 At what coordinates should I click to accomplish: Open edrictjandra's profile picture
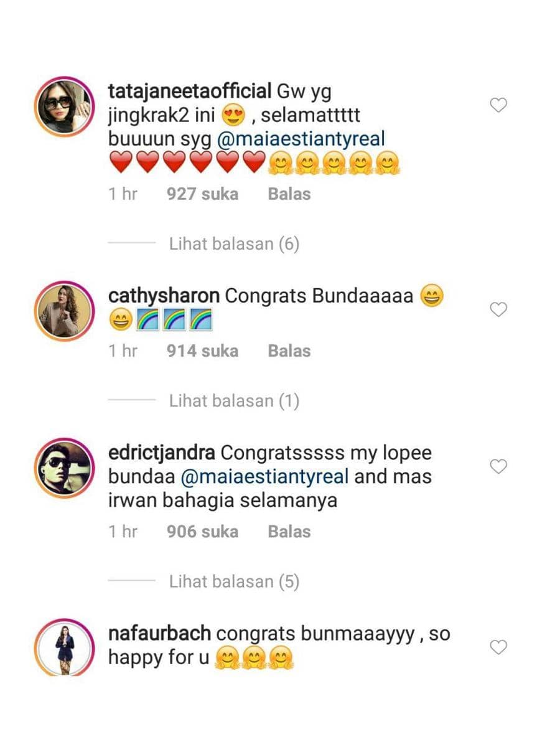pos(65,469)
